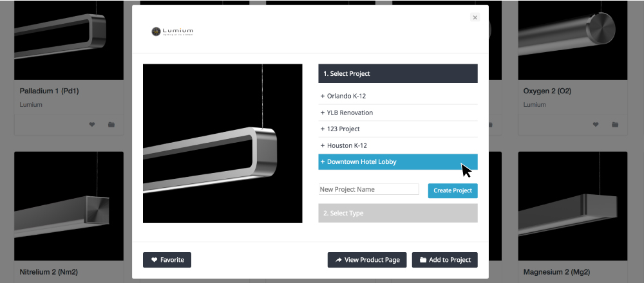This screenshot has height=283, width=644.
Task: Click the Palladium 1 (Pd1) title
Action: pos(50,91)
